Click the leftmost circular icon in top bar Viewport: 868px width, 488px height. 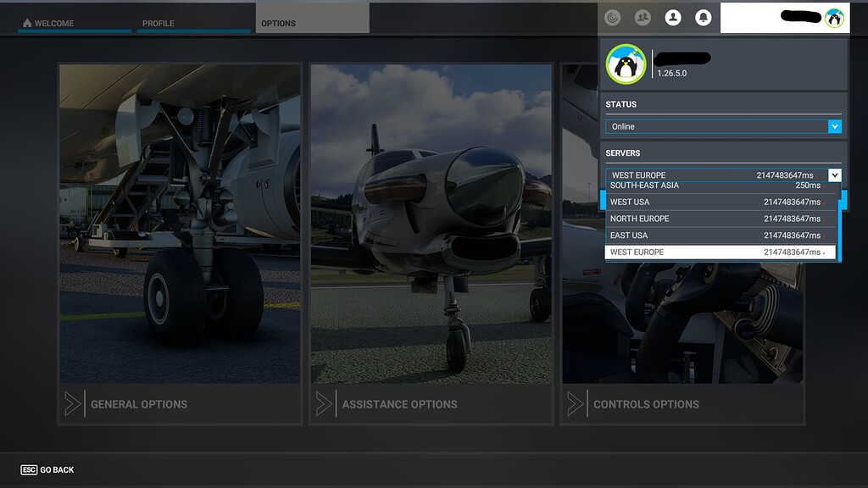pos(612,17)
